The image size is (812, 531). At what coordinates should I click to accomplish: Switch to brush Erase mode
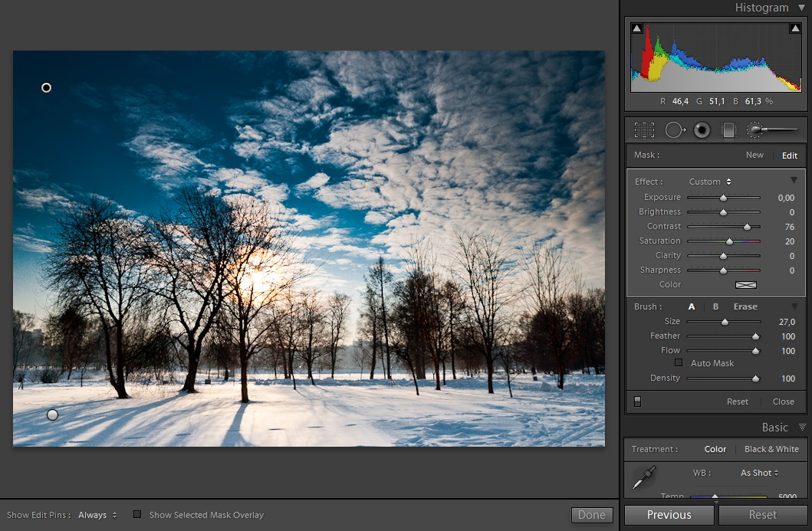745,306
